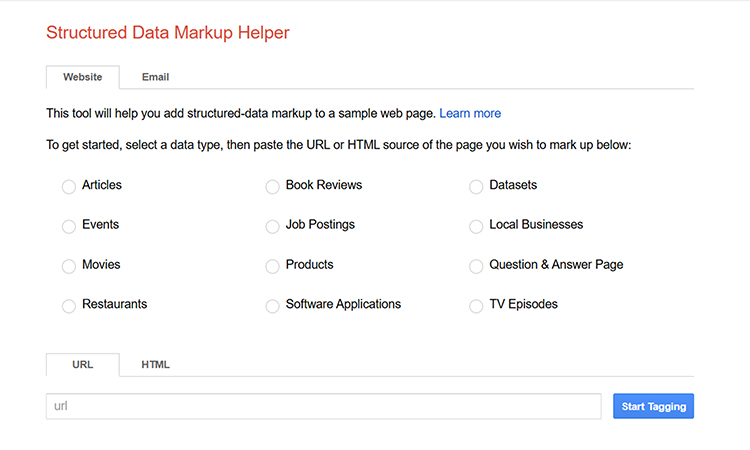
Task: Pick the TV Episodes radio option
Action: pos(476,306)
